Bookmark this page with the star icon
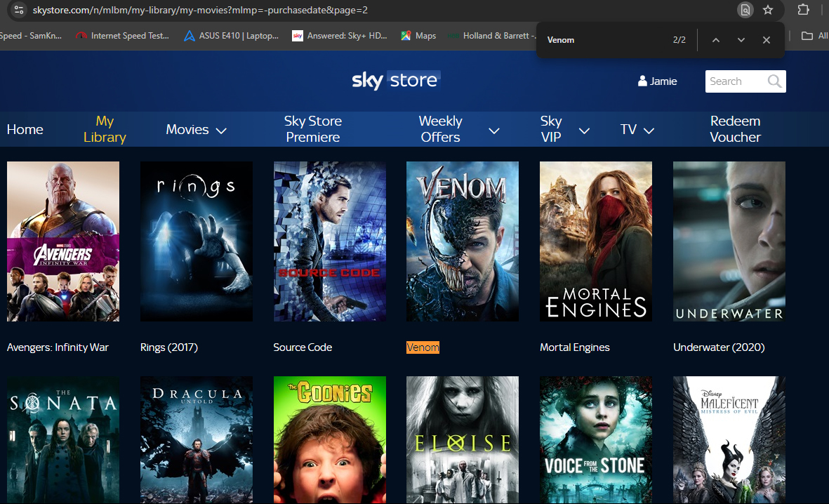This screenshot has width=829, height=504. (x=768, y=10)
